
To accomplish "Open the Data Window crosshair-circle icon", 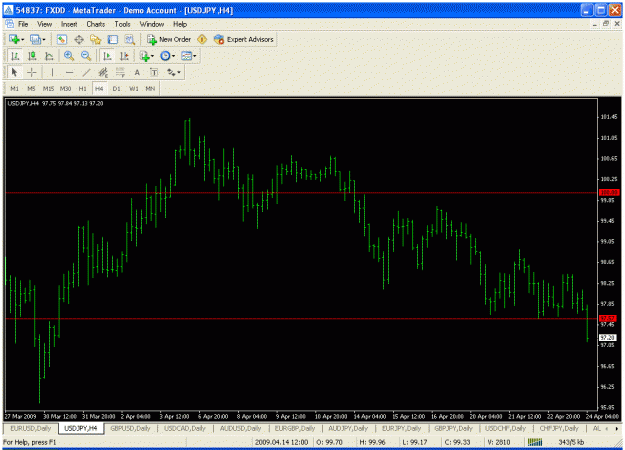I will point(79,39).
